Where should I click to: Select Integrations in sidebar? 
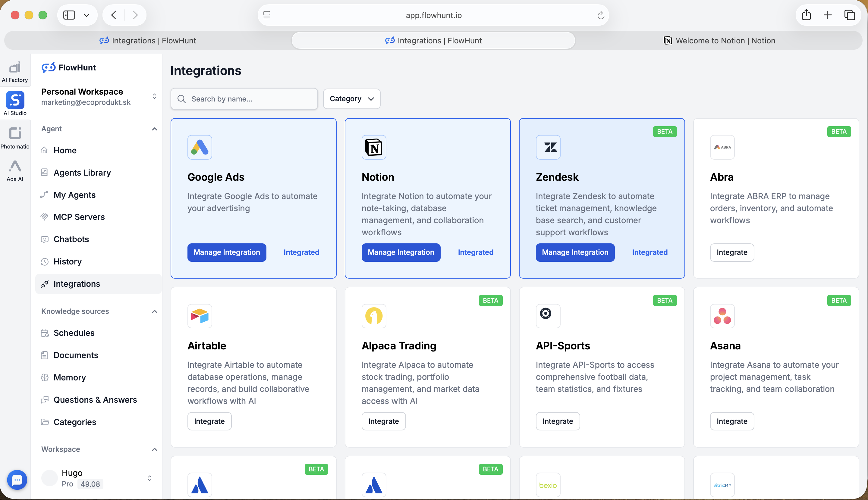point(98,284)
